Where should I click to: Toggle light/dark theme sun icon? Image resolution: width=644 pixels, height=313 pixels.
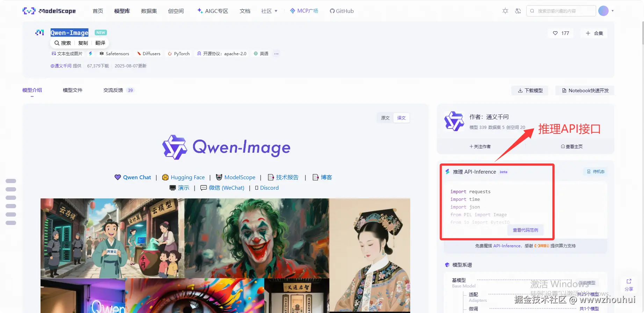point(505,11)
